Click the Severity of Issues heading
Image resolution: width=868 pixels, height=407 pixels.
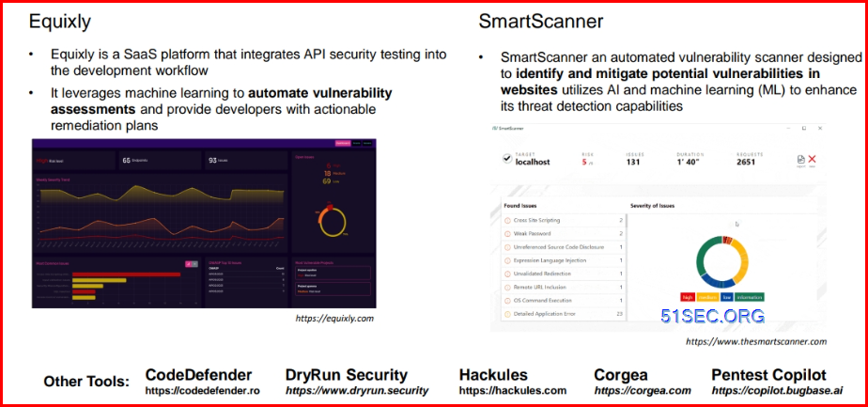652,206
